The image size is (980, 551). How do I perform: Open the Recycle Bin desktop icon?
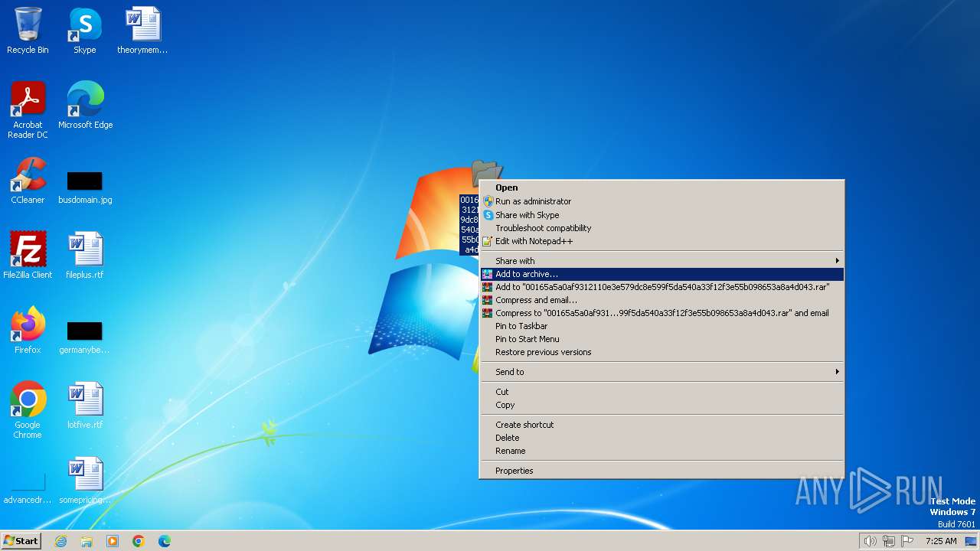(x=28, y=31)
